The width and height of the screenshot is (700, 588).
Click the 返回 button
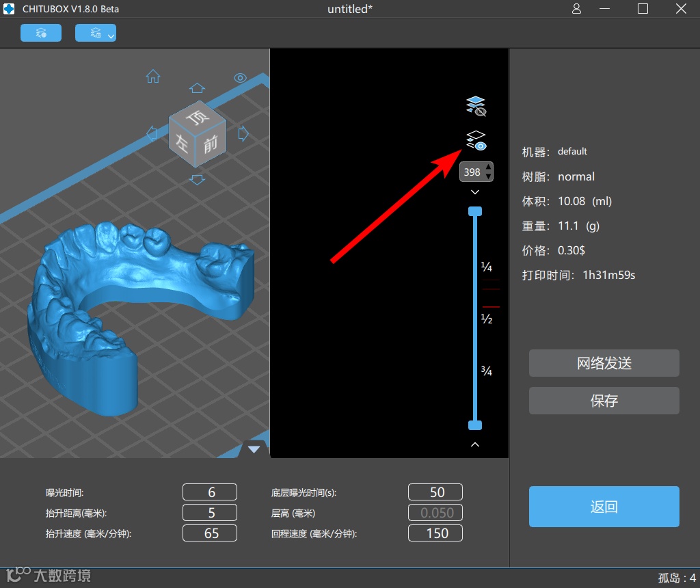(x=604, y=507)
